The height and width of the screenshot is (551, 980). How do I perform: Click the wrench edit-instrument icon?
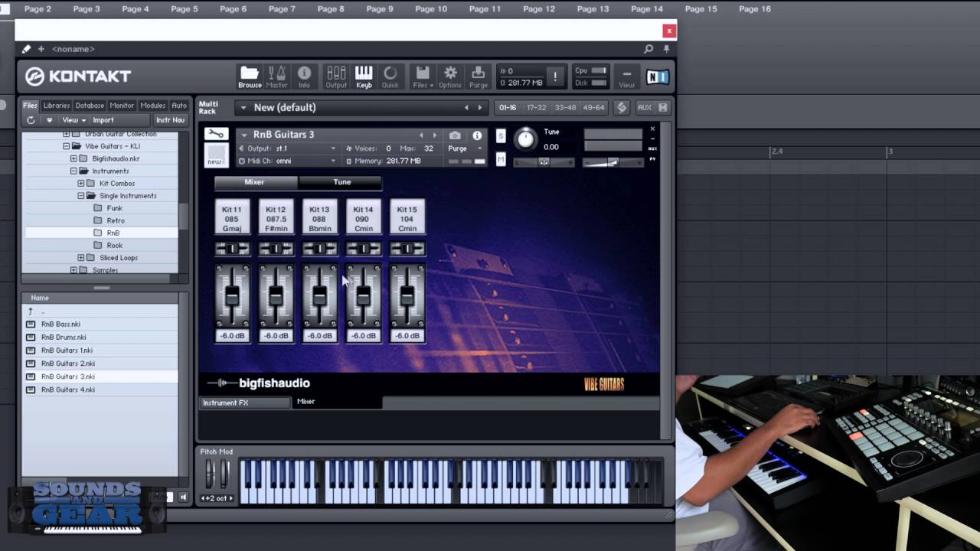(x=216, y=134)
